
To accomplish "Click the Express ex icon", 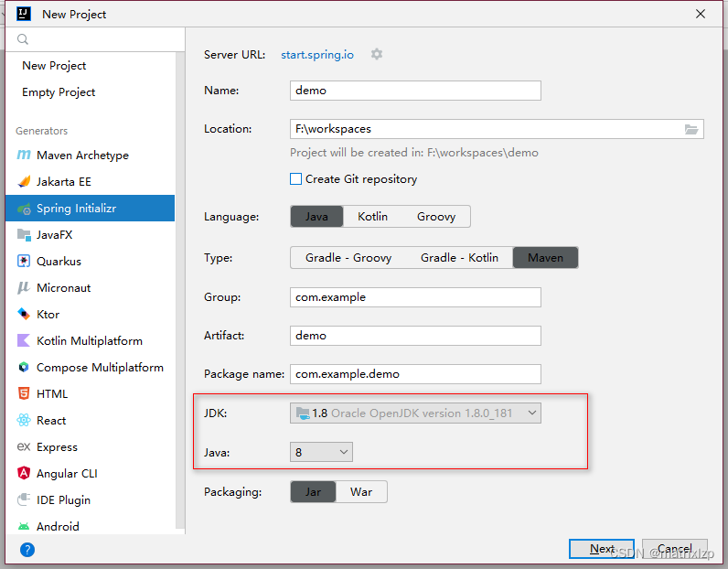I will pyautogui.click(x=24, y=446).
